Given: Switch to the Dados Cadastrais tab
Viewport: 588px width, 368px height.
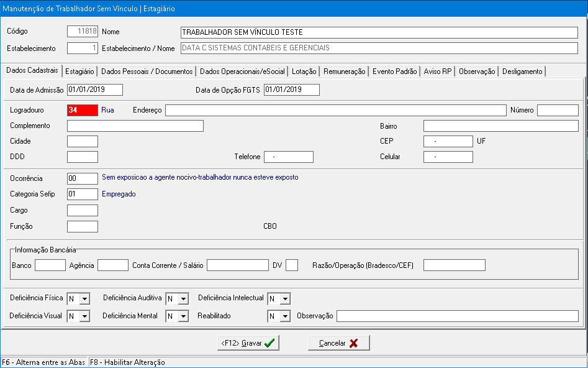Looking at the screenshot, I should click(x=32, y=70).
